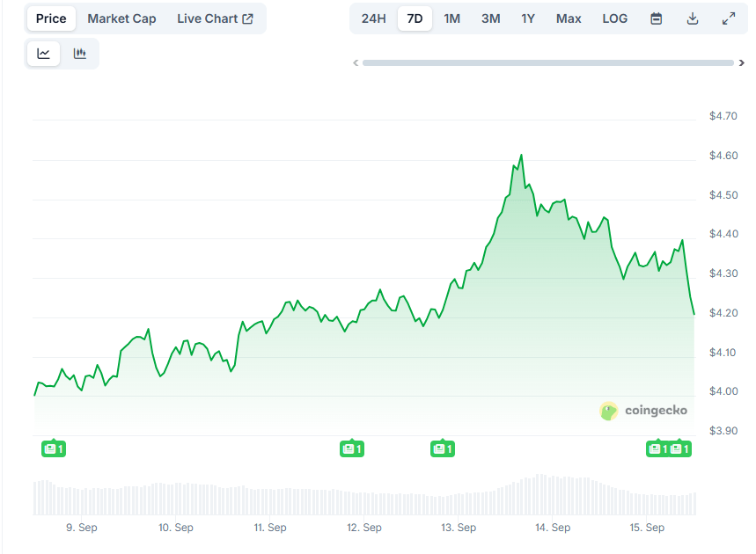Open the calendar date range picker

point(656,18)
